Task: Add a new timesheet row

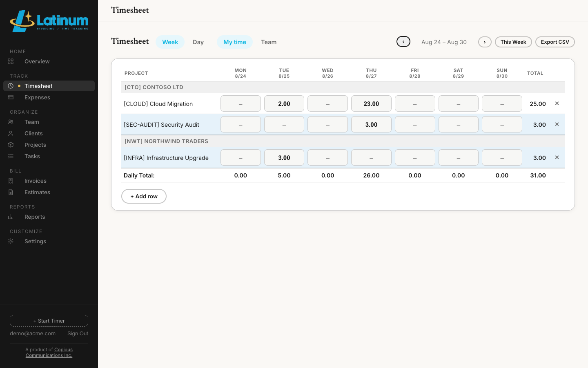Action: pyautogui.click(x=144, y=196)
